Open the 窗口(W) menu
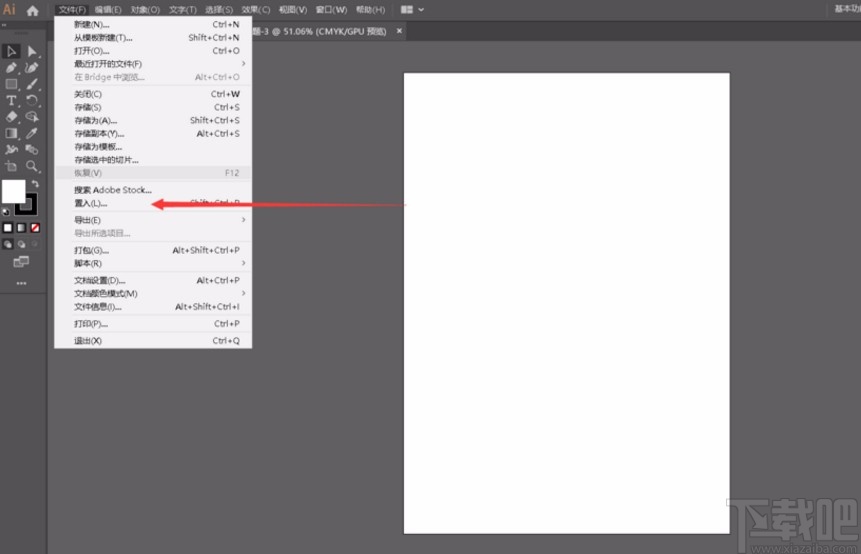This screenshot has width=861, height=554. (x=331, y=10)
